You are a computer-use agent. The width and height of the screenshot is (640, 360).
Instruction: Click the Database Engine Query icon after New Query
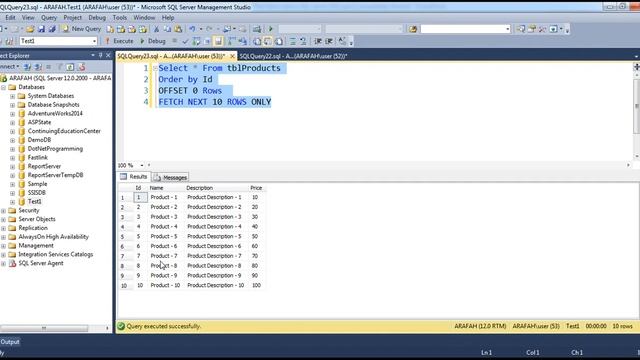tap(110, 29)
